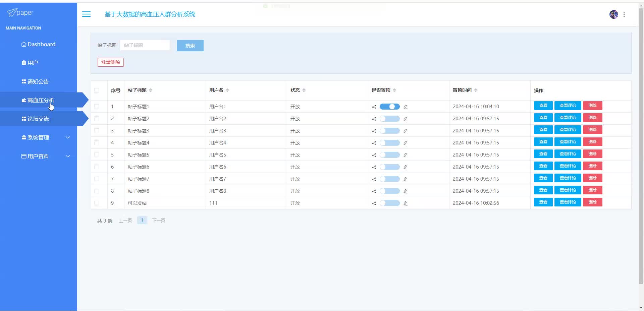Click 查看 button for 帖子标题1
This screenshot has height=311, width=644.
point(543,106)
